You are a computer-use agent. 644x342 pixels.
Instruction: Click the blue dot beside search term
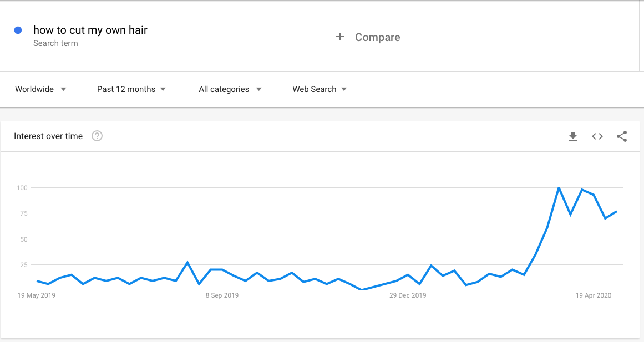pos(18,30)
